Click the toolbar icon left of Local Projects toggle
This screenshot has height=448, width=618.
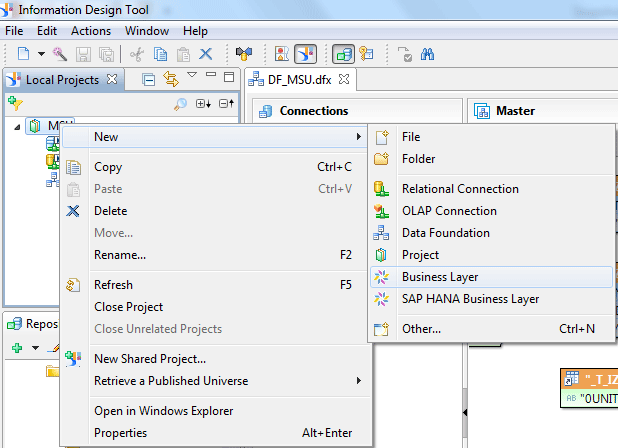[282, 54]
